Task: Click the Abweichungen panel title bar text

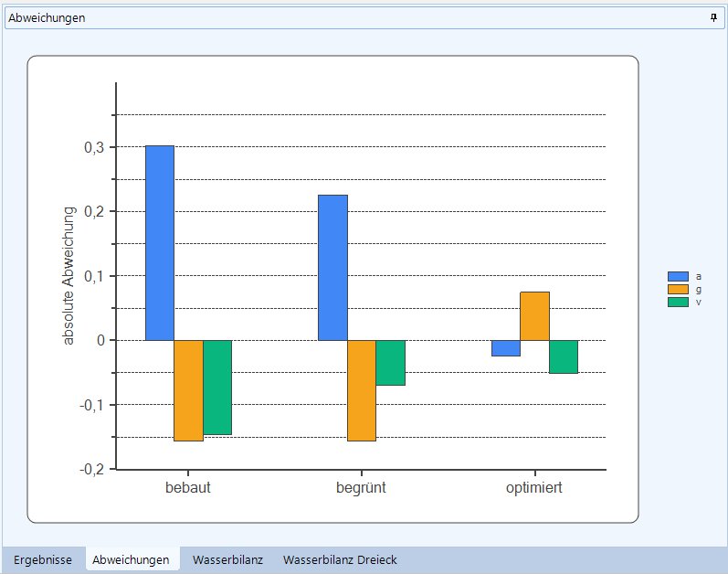Action: (47, 17)
